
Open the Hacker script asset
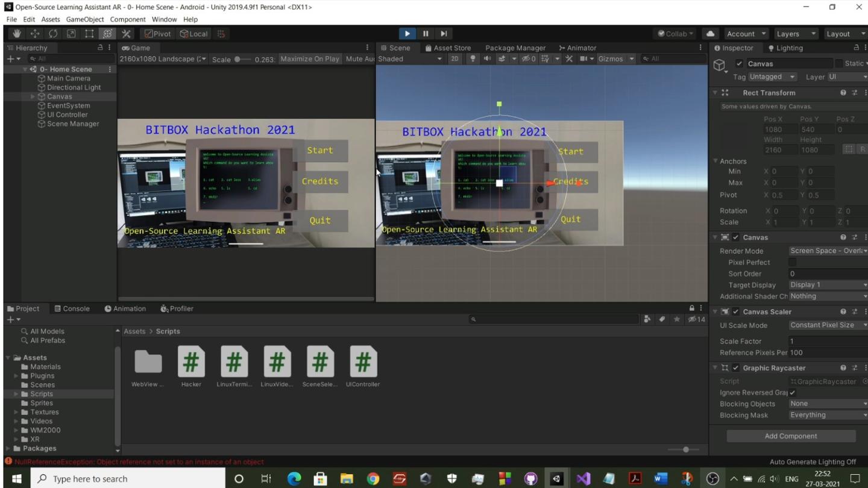[x=191, y=366]
